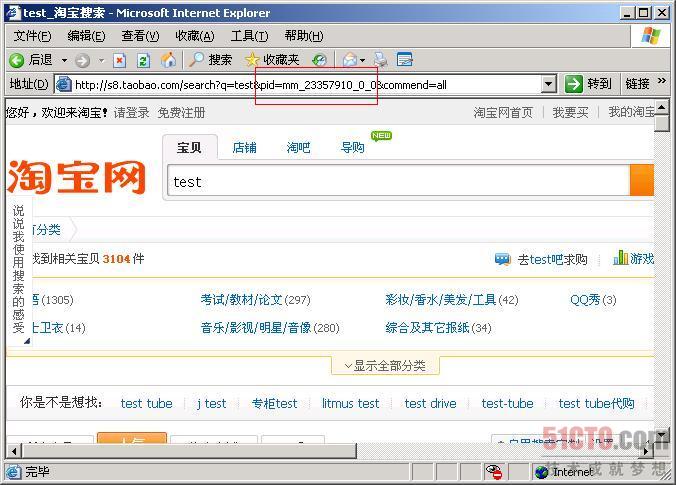Click the 链接 links toolbar label
The height and width of the screenshot is (485, 676).
pyautogui.click(x=637, y=84)
